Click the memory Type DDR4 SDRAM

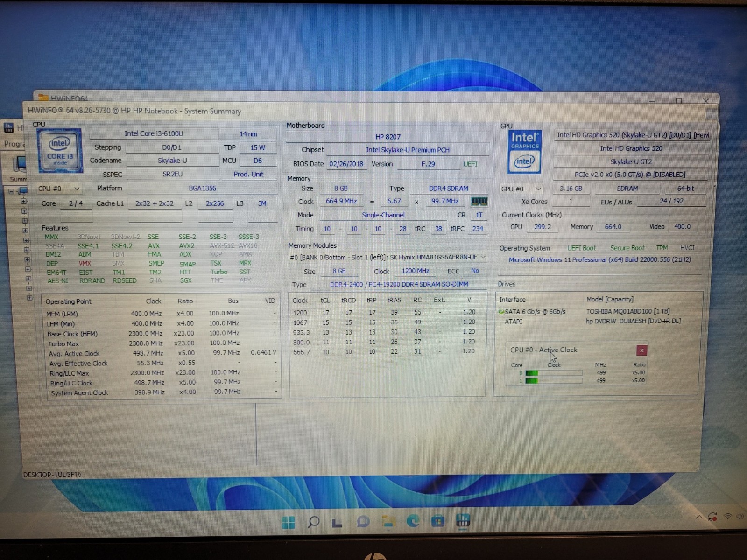[x=448, y=189]
